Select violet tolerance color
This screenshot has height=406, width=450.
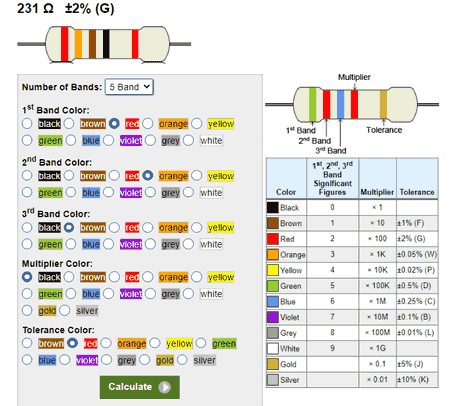[x=65, y=360]
